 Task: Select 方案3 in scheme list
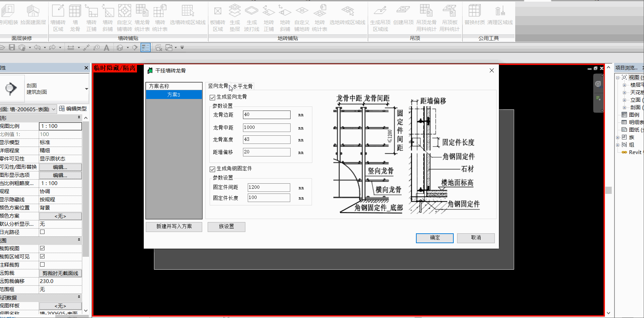tap(174, 95)
